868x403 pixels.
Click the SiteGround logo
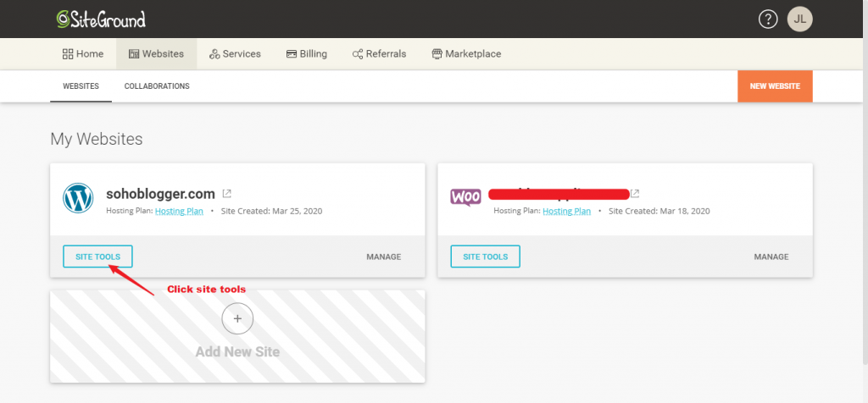coord(100,19)
